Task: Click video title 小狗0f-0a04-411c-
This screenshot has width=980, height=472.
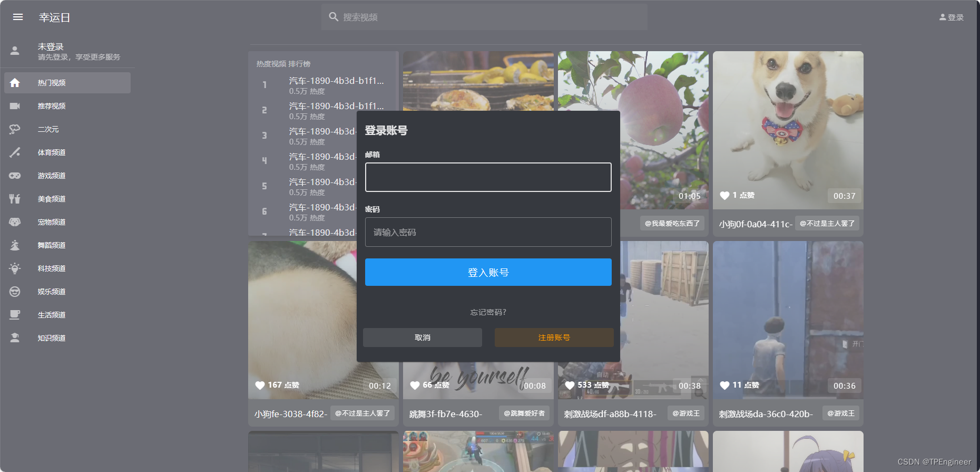Action: pos(756,224)
